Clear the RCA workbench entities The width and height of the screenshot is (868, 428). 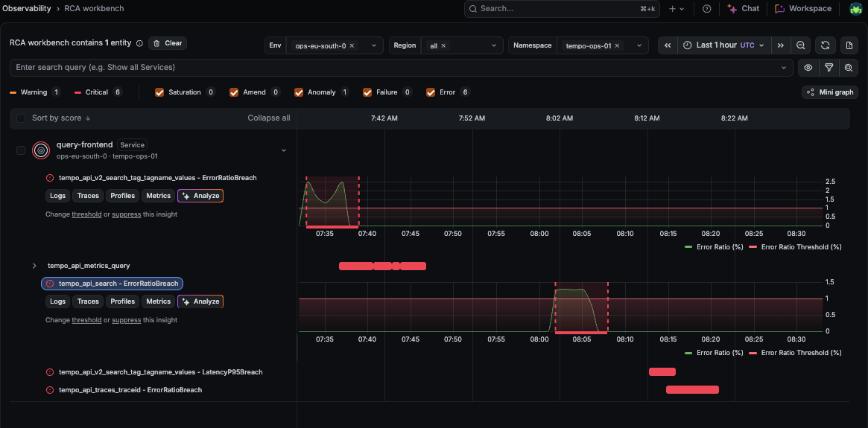(x=168, y=43)
